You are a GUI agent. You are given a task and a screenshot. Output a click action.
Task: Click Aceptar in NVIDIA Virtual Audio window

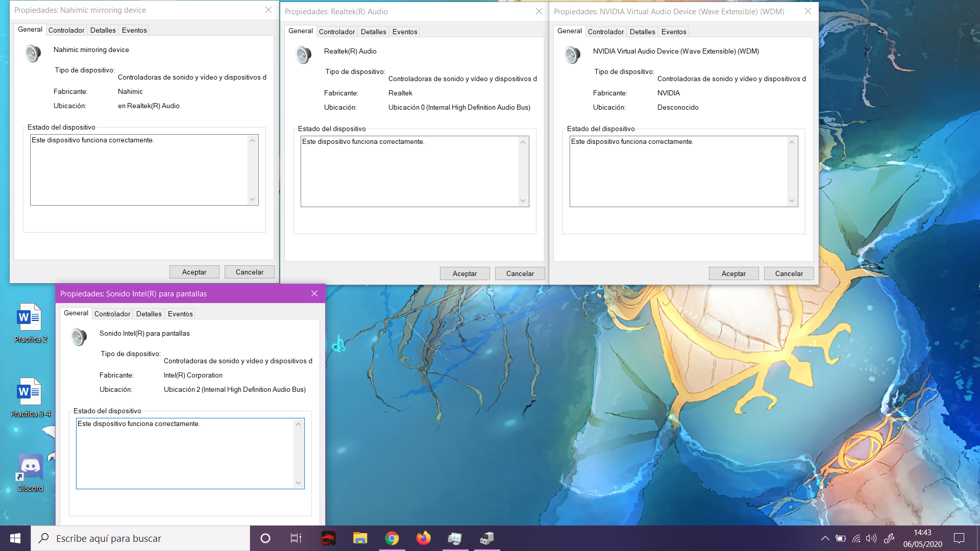[734, 273]
